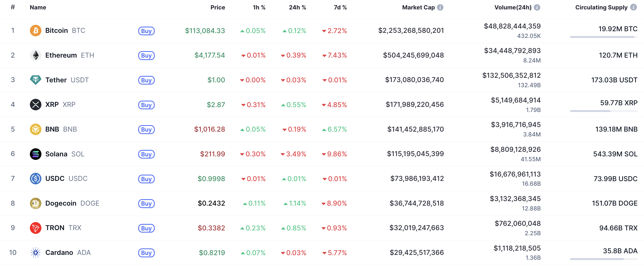Open the Circulating Supply info icon

634,8
